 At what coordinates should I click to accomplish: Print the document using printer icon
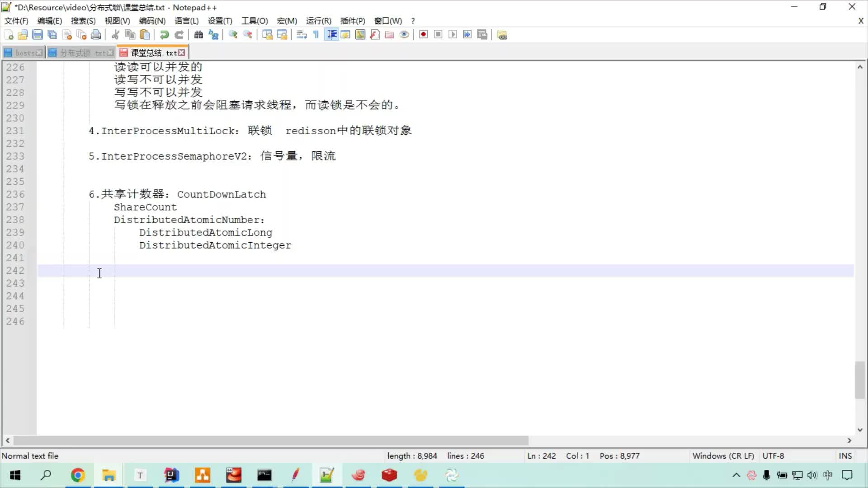point(96,35)
